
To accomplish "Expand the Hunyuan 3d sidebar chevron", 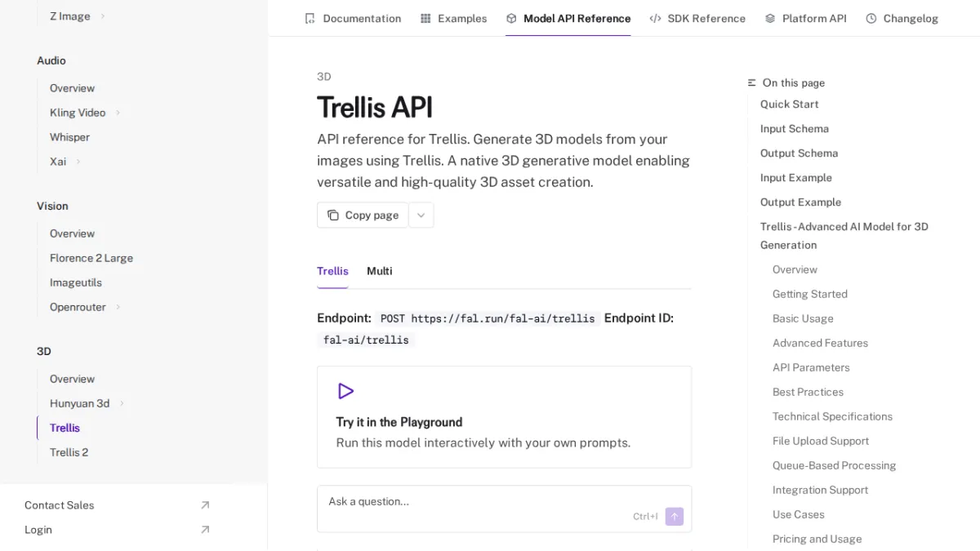I will pos(122,403).
